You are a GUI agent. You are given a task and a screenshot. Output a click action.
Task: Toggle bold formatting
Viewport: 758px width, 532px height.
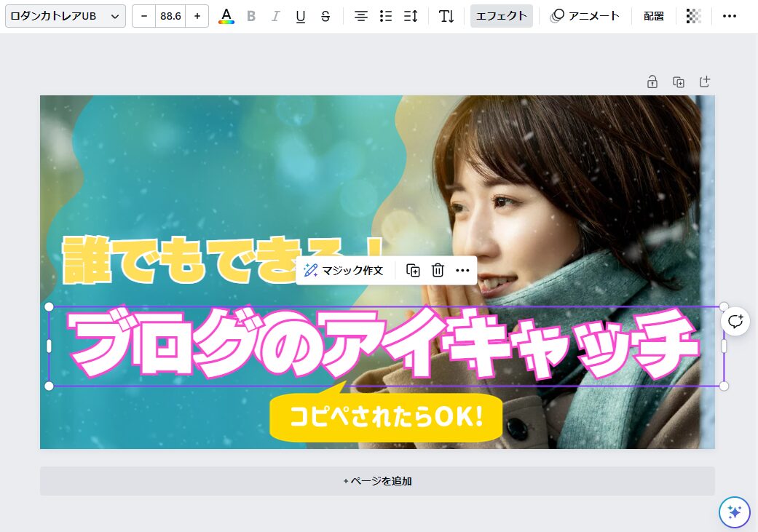click(x=251, y=16)
